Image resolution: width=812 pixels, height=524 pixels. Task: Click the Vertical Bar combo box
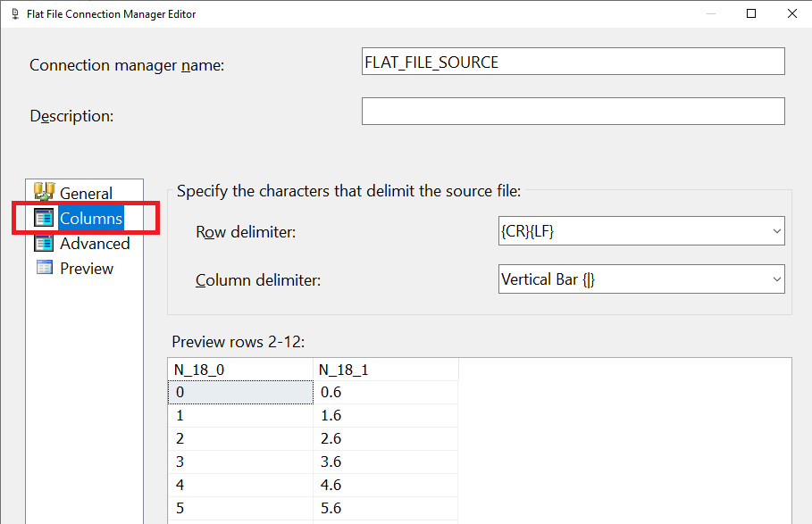pyautogui.click(x=641, y=279)
